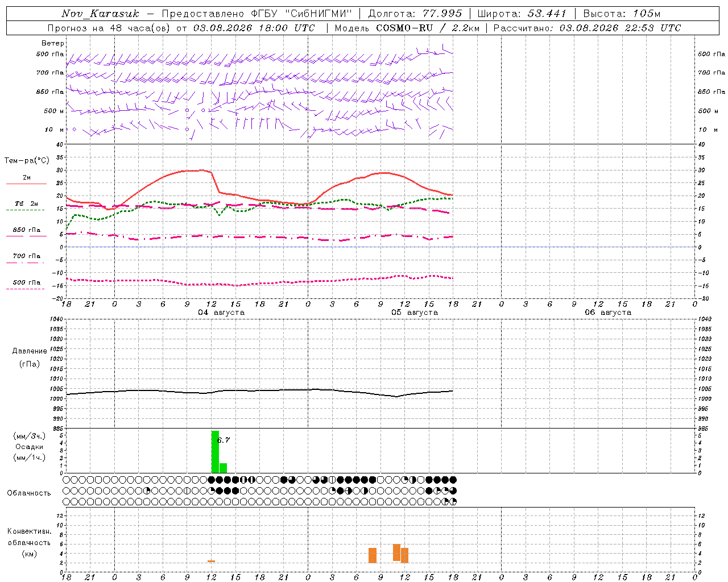The width and height of the screenshot is (728, 582).
Task: Click the 06 августа date label
Action: coord(608,313)
